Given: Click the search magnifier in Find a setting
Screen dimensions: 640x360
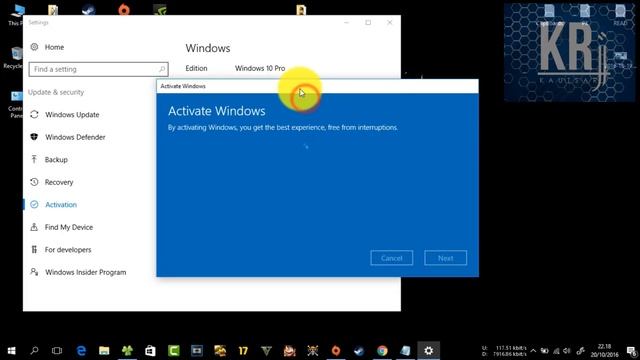Looking at the screenshot, I should 162,69.
